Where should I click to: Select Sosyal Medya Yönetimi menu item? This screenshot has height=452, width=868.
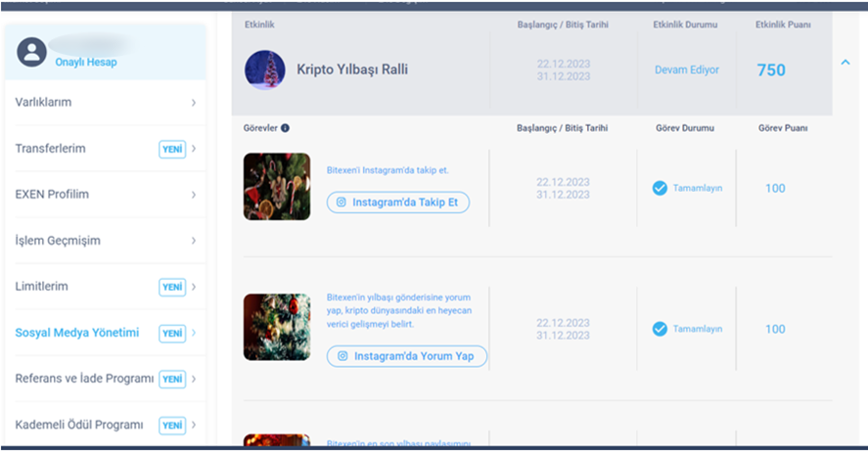[x=105, y=333]
